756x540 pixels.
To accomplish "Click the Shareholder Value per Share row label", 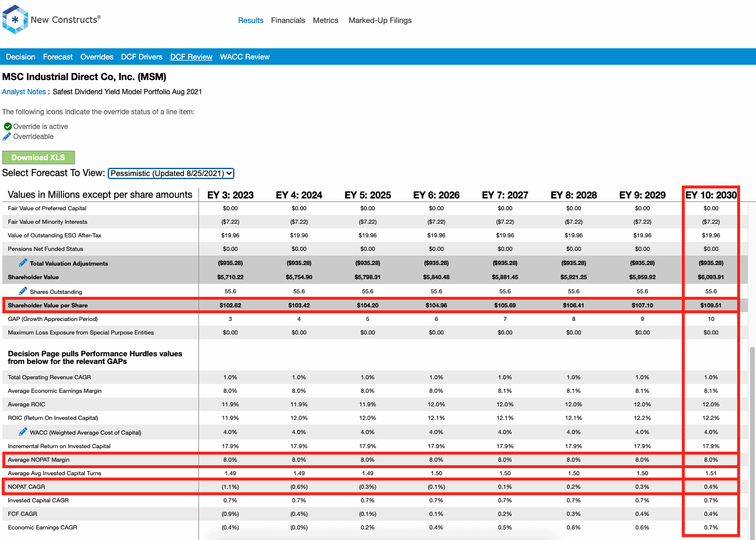I will [48, 306].
